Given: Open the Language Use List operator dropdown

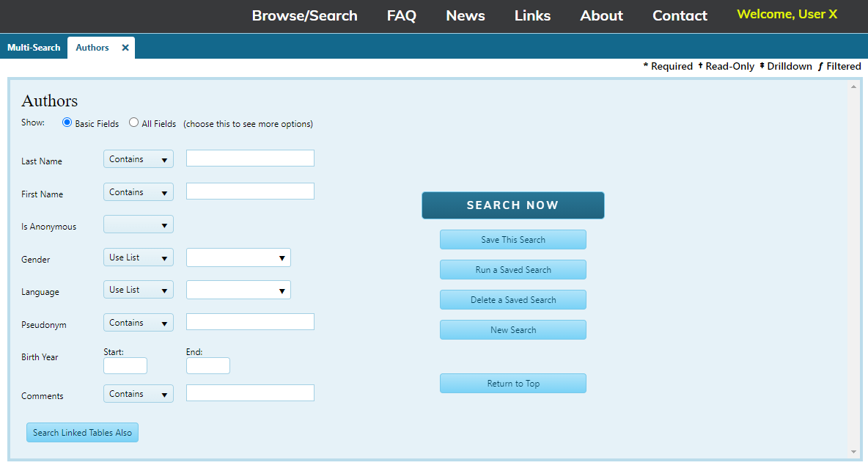Looking at the screenshot, I should (139, 290).
